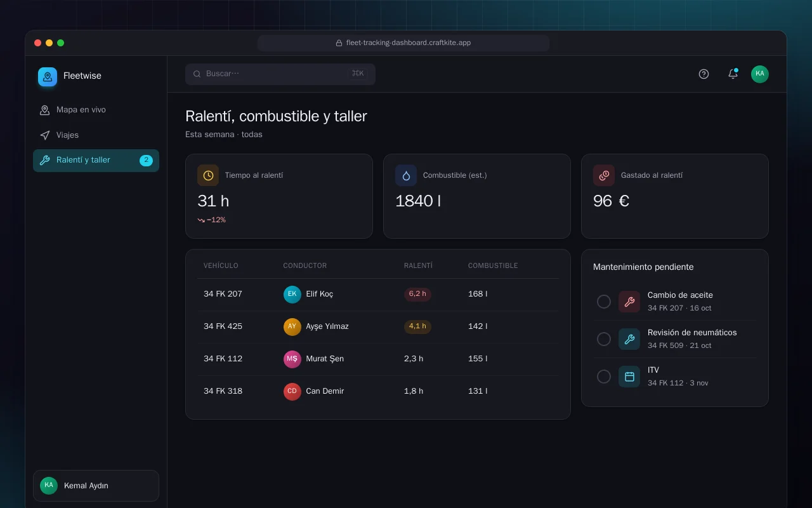The height and width of the screenshot is (508, 812).
Task: Click the 1840 l fuel total
Action: tap(418, 201)
